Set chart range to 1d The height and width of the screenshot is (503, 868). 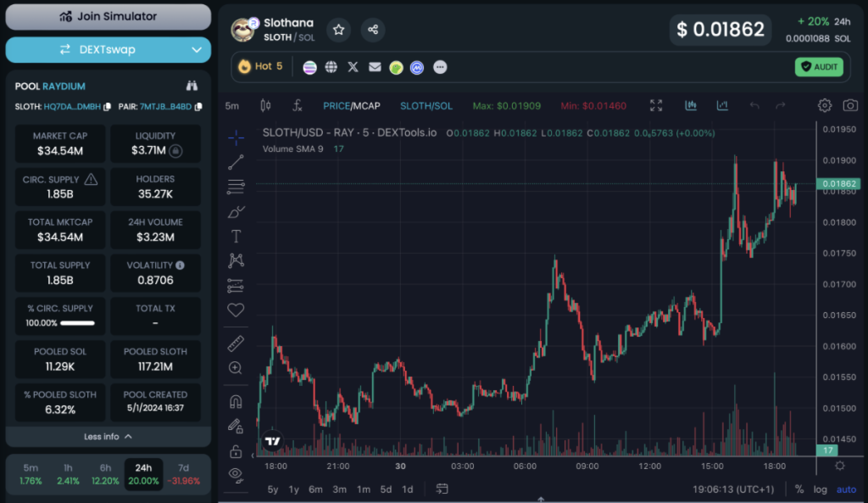[x=408, y=489]
